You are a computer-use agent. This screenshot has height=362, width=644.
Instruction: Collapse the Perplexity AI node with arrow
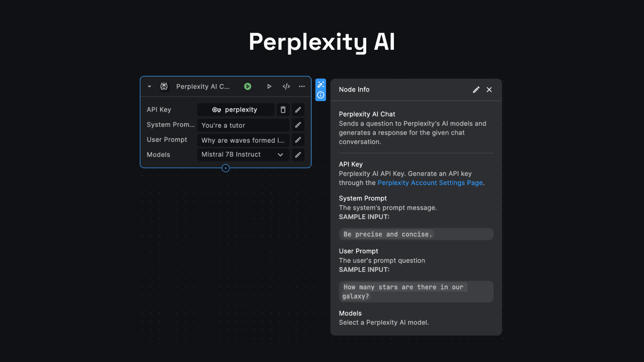tap(149, 86)
